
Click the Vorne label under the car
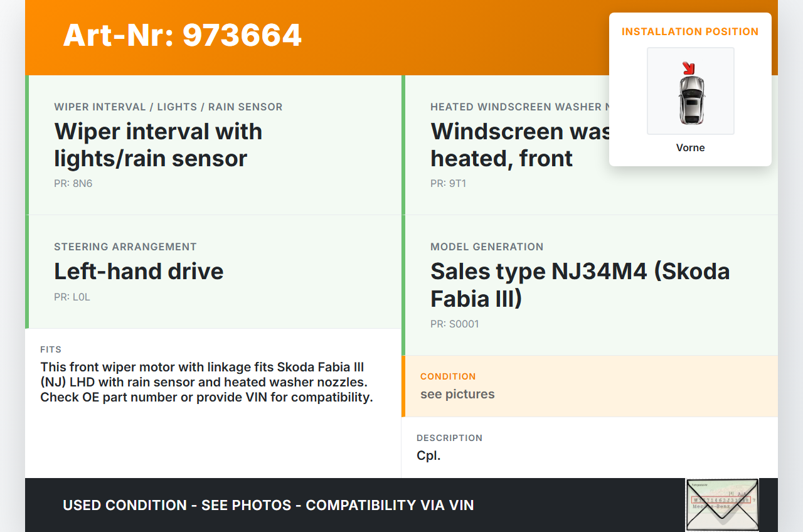(690, 147)
